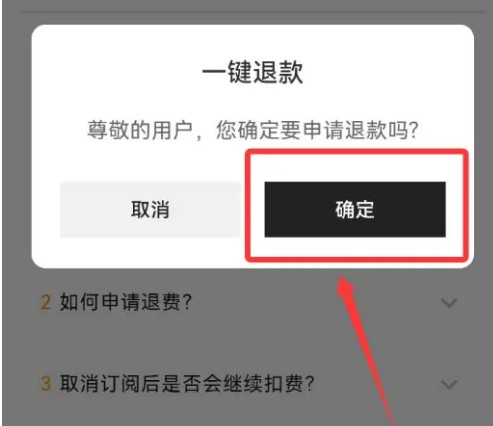Dismiss the dialog via 取消 button
Image resolution: width=493 pixels, height=426 pixels.
click(x=150, y=209)
